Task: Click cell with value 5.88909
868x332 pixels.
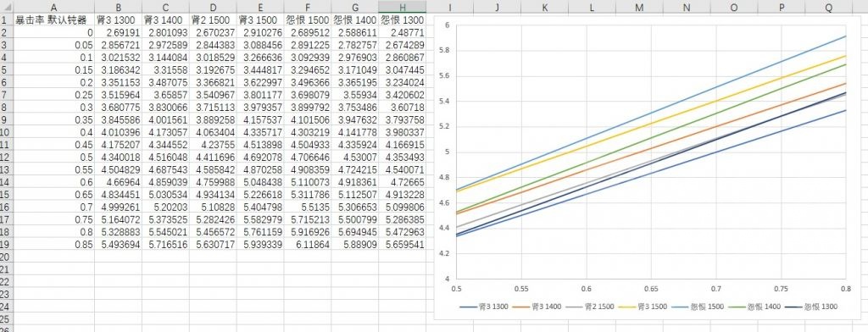Action: coord(355,244)
